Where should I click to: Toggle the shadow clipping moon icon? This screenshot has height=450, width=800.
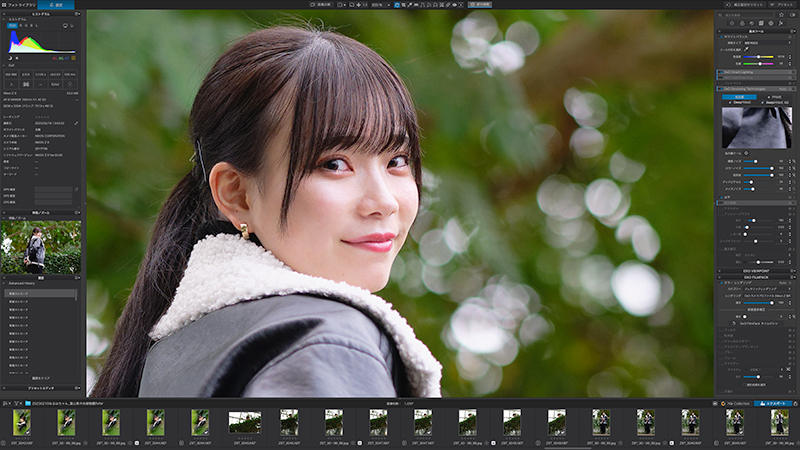(x=10, y=58)
